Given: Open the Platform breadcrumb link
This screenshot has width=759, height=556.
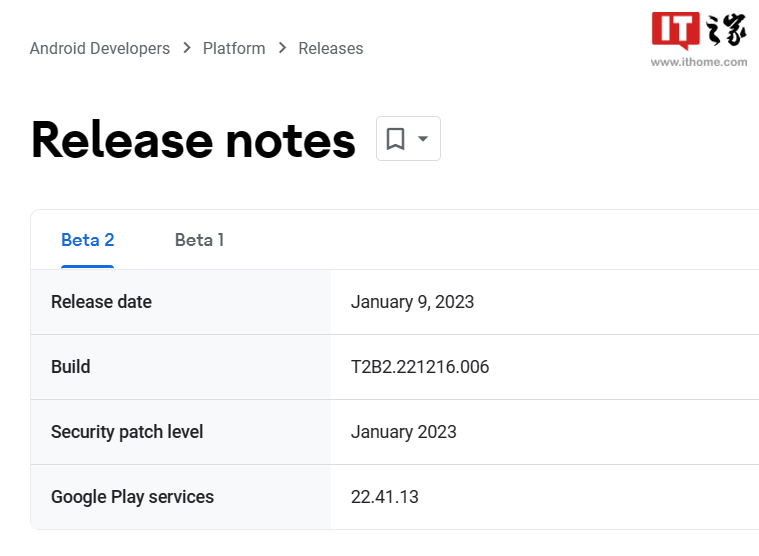Looking at the screenshot, I should pos(234,48).
